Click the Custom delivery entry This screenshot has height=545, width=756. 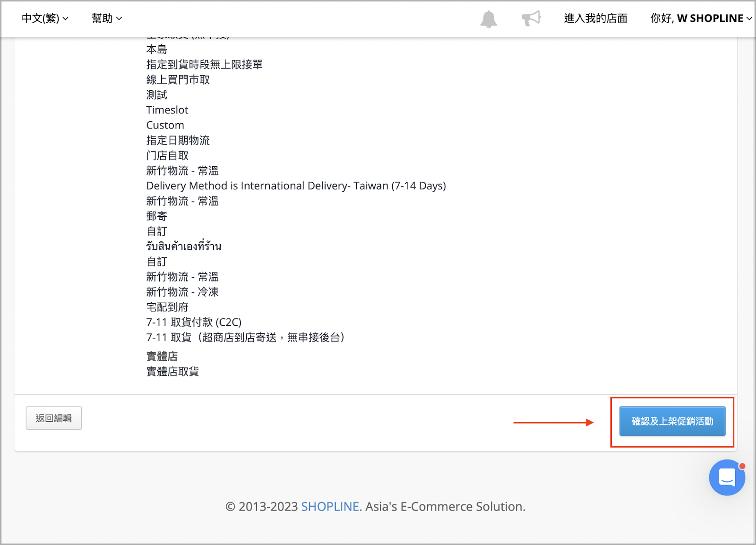(165, 125)
